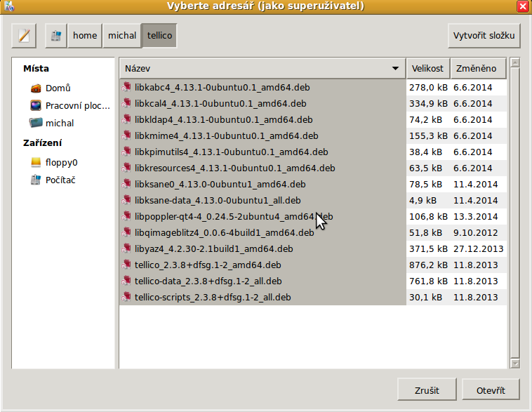The height and width of the screenshot is (412, 532).
Task: Open filesystem root via computer icon button
Action: pyautogui.click(x=56, y=36)
